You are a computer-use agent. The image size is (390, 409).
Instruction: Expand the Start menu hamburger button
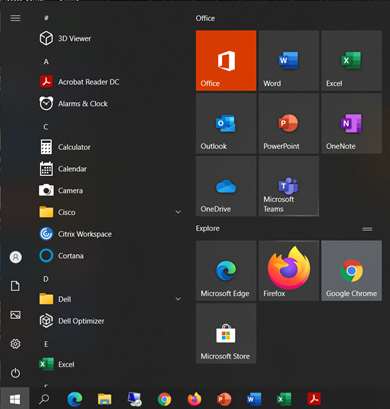coord(15,18)
